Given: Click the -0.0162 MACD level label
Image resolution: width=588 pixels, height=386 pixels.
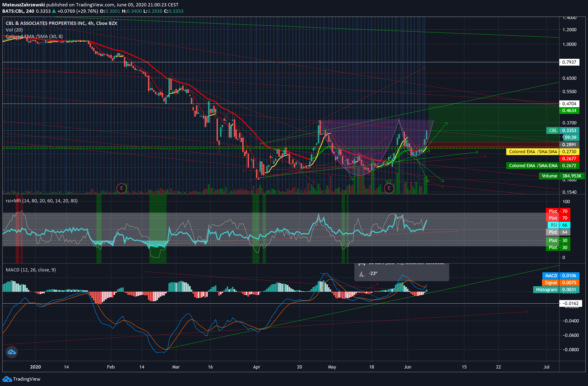Looking at the screenshot, I should [x=571, y=303].
